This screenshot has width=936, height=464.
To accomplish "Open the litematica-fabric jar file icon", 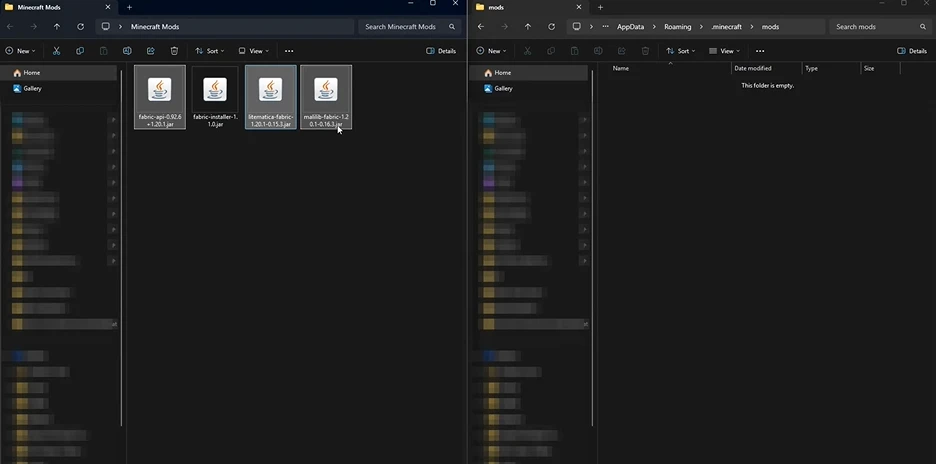I will point(270,90).
